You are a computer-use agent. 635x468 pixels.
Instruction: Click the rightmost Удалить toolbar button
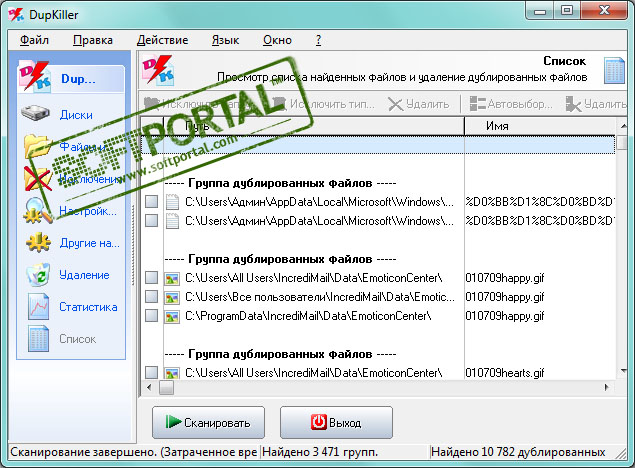coord(596,104)
